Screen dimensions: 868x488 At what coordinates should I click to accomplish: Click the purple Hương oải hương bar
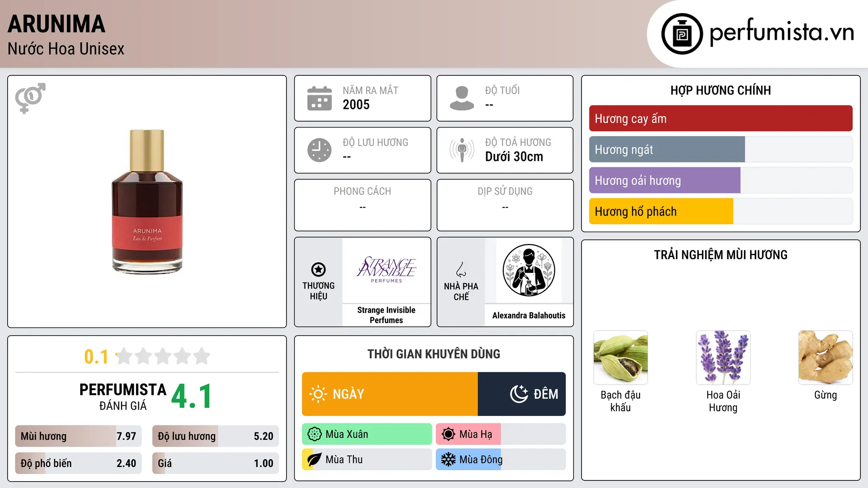(665, 180)
